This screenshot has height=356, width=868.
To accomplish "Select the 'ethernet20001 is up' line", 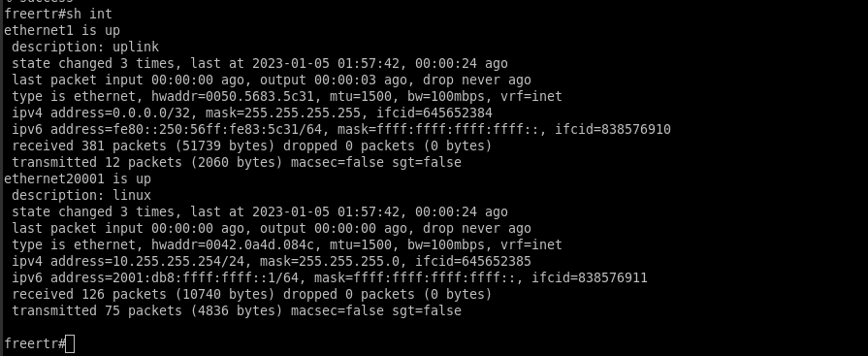I will pos(78,178).
